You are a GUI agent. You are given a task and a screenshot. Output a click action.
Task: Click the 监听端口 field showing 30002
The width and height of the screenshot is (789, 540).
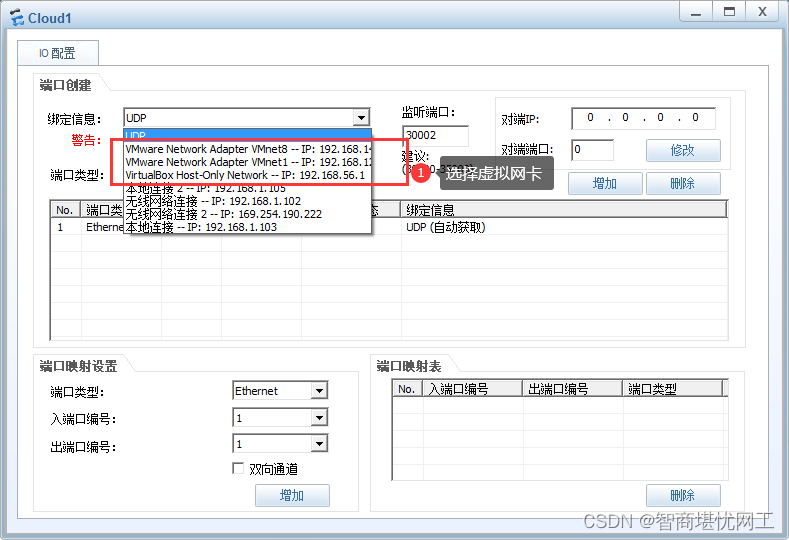coord(435,135)
